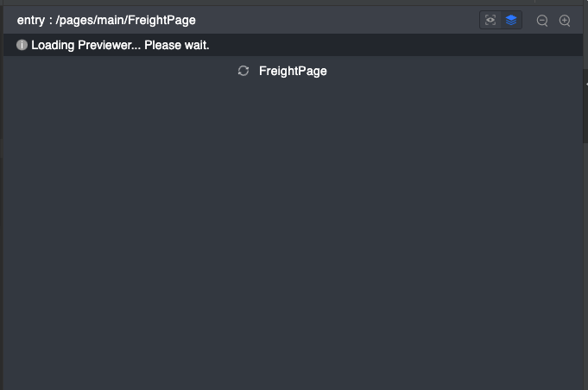Click the top divider strip above header

click(x=293, y=3)
